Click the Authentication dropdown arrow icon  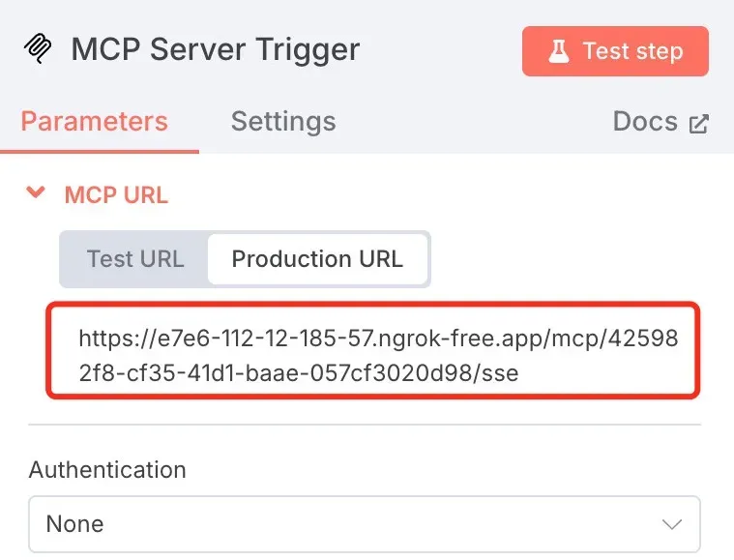pyautogui.click(x=672, y=524)
